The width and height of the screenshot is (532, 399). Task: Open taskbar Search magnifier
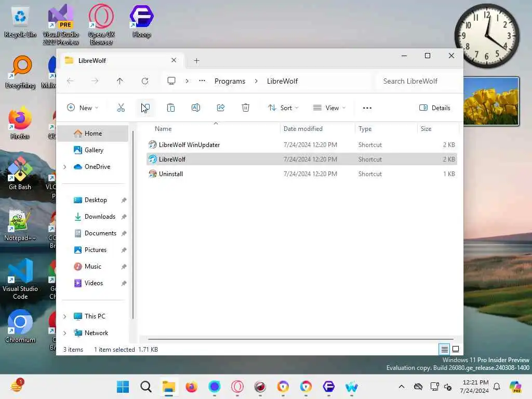coord(146,387)
